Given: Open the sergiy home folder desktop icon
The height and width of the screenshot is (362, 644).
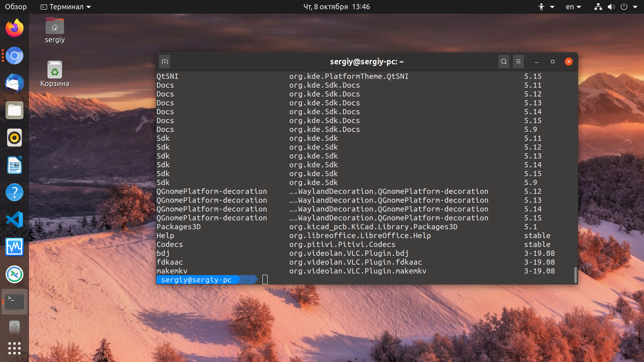Looking at the screenshot, I should [55, 30].
